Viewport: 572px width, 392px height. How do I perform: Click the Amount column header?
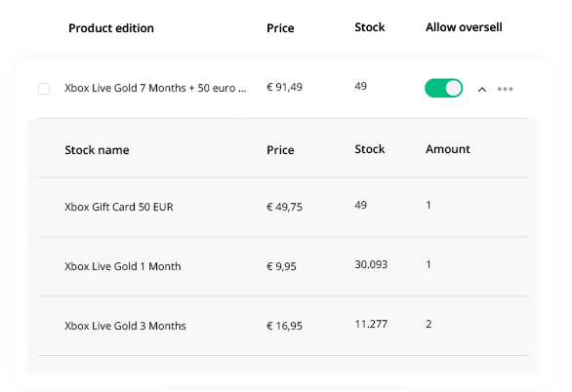coord(448,149)
